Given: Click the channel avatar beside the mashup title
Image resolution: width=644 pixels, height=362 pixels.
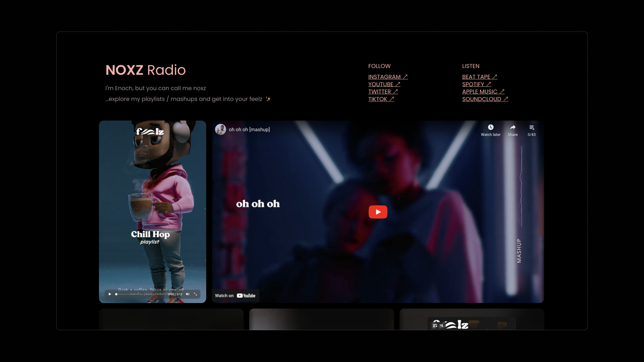Looking at the screenshot, I should tap(220, 129).
